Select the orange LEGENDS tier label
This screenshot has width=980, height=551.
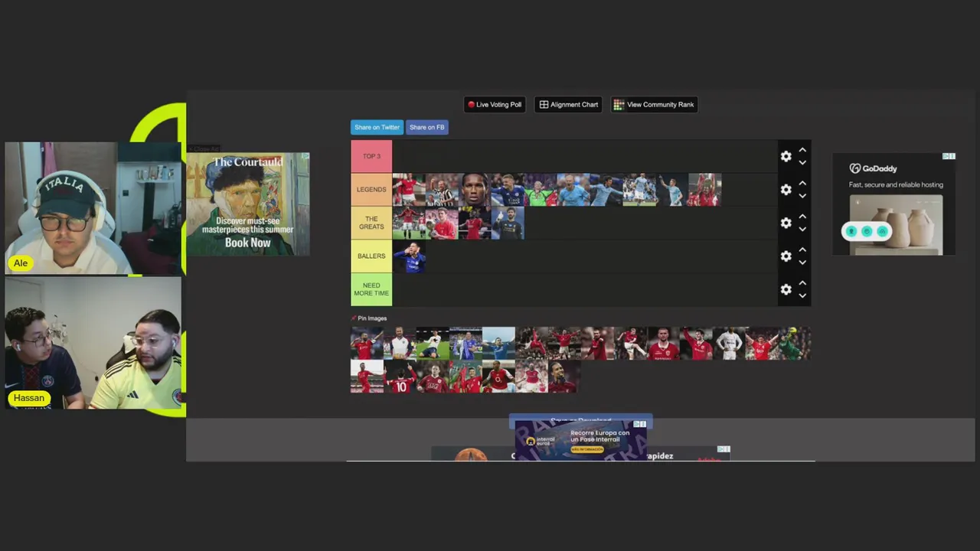[371, 190]
